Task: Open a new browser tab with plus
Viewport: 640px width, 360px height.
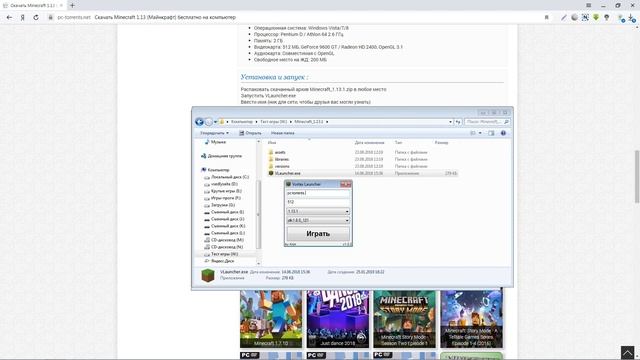Action: tap(72, 5)
